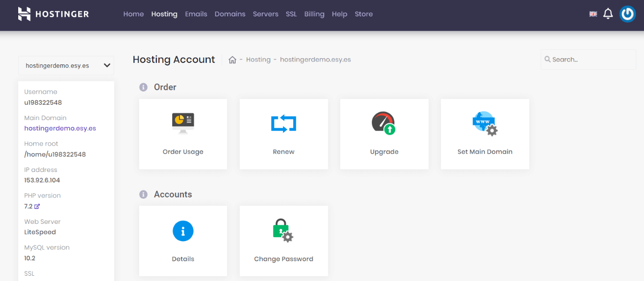Click the home breadcrumb icon

click(x=232, y=60)
